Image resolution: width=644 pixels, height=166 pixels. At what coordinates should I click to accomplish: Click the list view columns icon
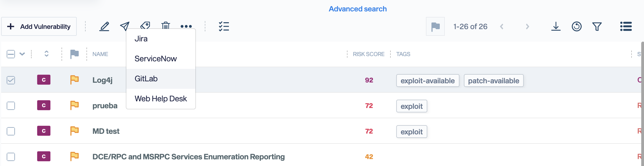coord(626,26)
